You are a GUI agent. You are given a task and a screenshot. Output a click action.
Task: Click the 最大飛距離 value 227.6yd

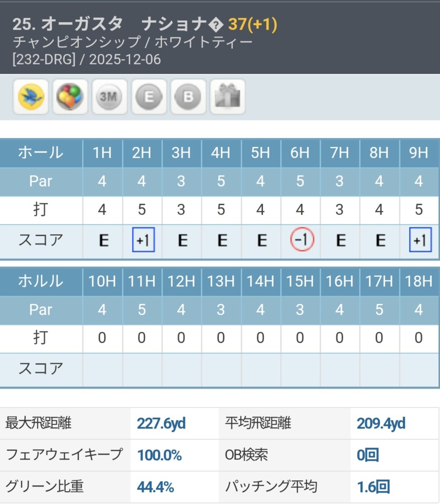coord(161,423)
